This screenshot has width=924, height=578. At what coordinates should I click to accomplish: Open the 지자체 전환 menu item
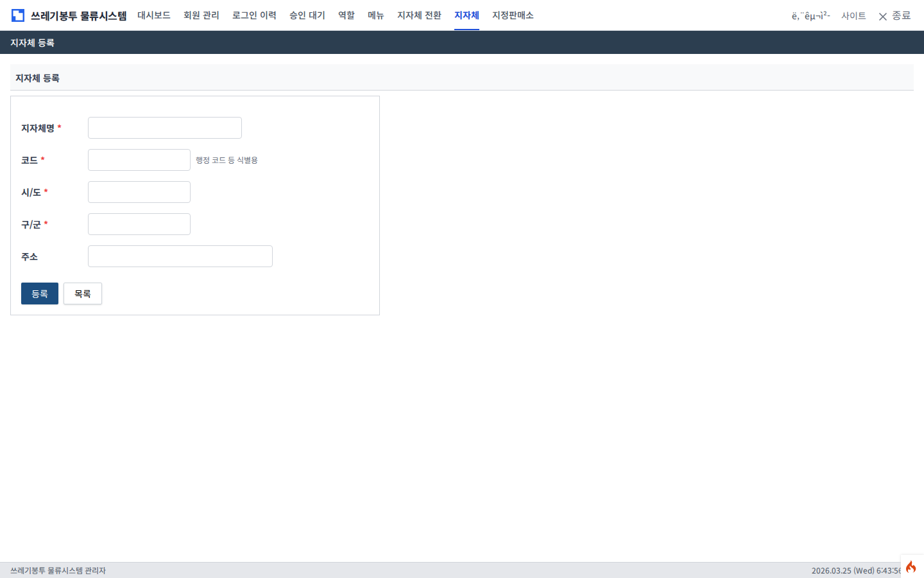(x=419, y=15)
